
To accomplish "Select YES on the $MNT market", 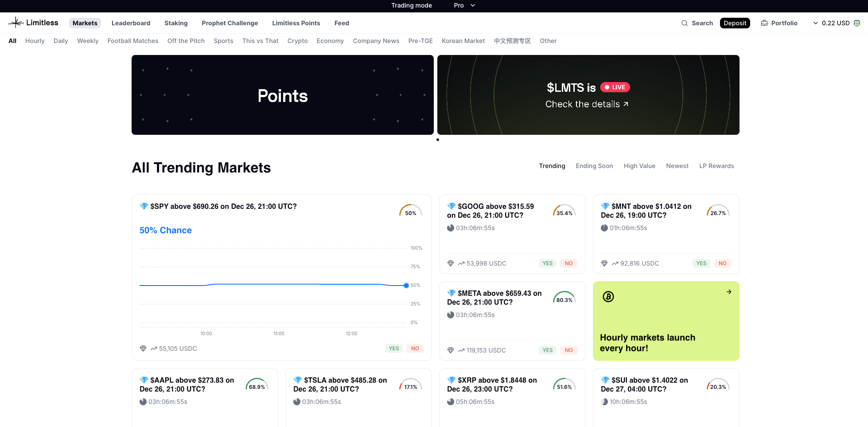I will point(701,263).
